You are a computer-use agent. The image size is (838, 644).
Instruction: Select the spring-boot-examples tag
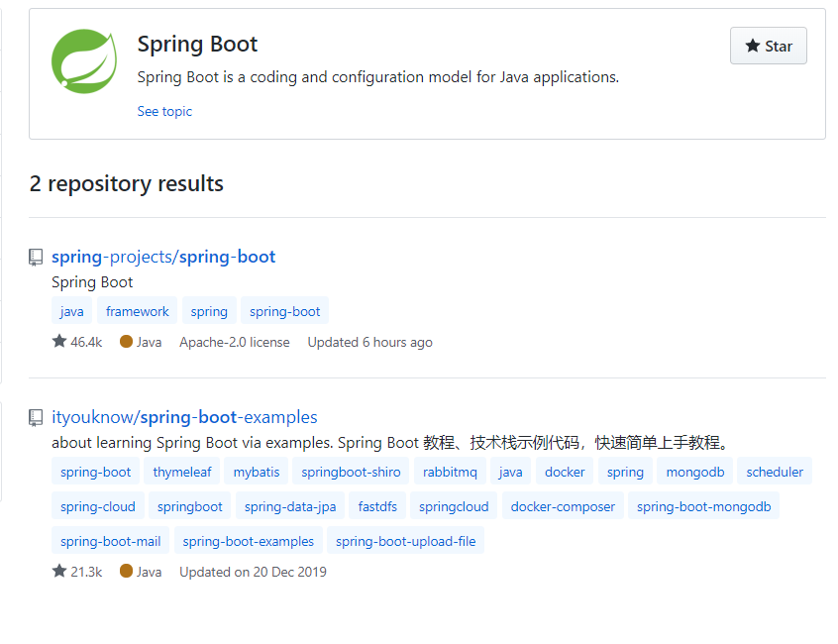click(x=249, y=541)
